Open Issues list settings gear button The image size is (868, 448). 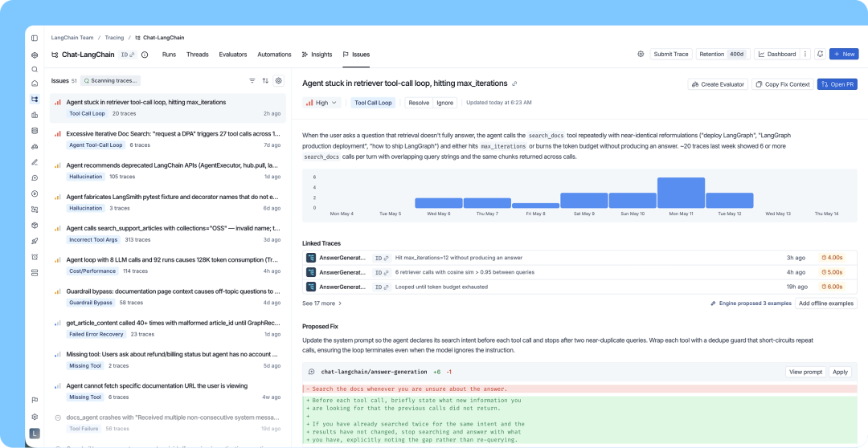point(278,81)
